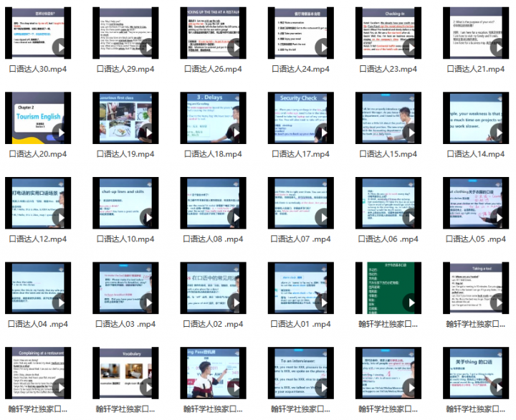516x420 pixels.
Task: Open the Vocabulary hotel rooms video thumbnail
Action: pyautogui.click(x=125, y=373)
